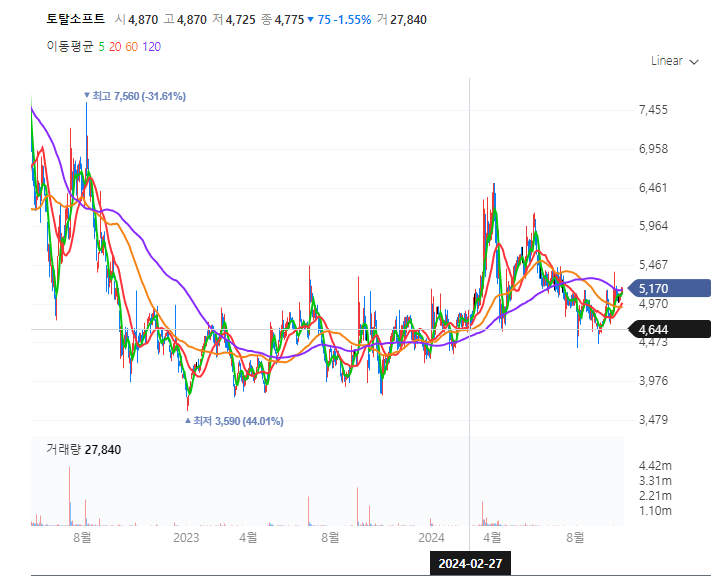Viewport: 720px width, 577px height.
Task: Click the 20-day moving average label
Action: click(x=115, y=47)
